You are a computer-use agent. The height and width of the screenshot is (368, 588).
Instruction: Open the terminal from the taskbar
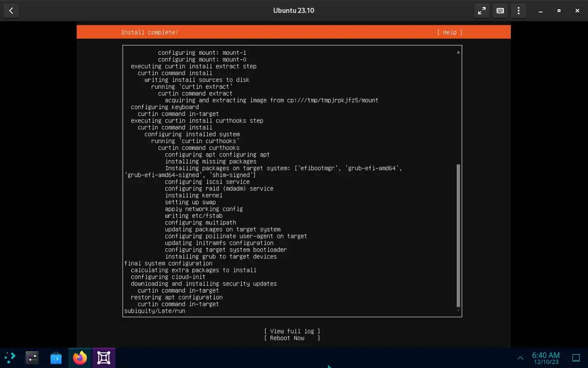click(x=32, y=357)
